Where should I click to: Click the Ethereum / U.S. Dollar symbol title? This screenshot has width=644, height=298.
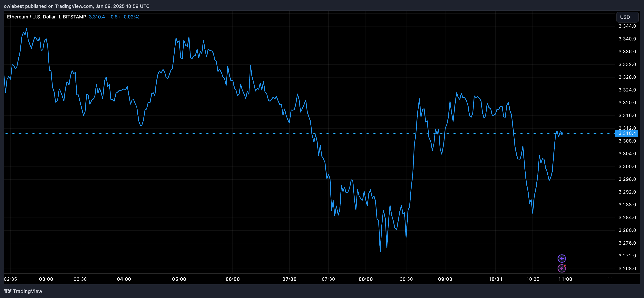pyautogui.click(x=46, y=17)
